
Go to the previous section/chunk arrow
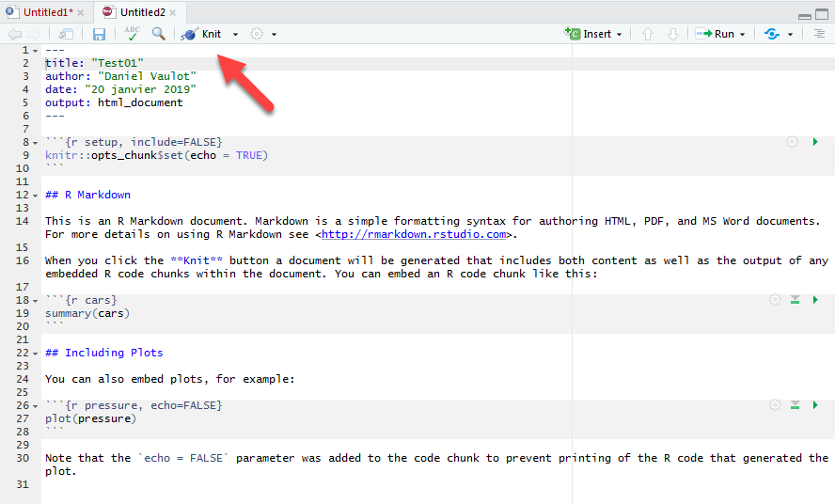pyautogui.click(x=647, y=34)
